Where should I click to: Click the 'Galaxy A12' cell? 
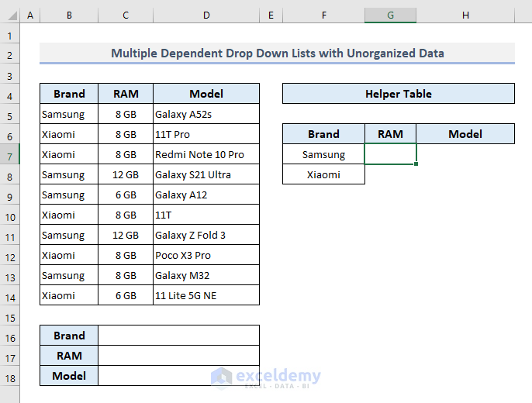pos(206,195)
